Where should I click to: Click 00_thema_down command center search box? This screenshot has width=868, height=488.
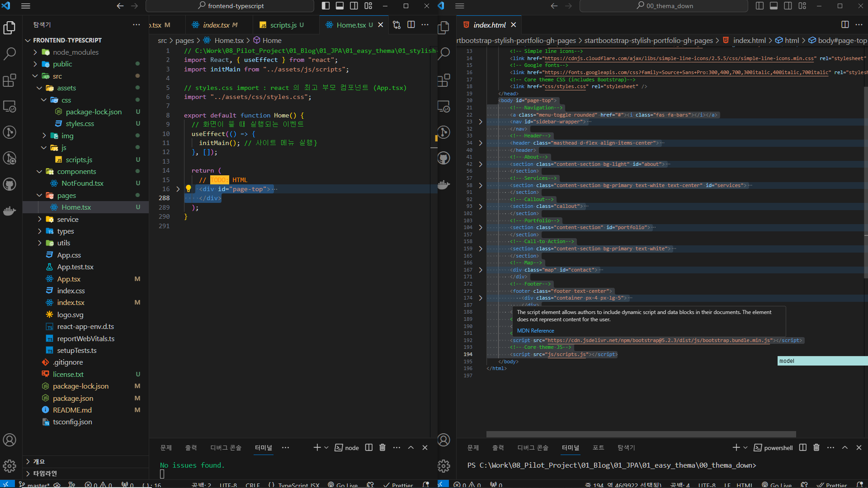664,6
